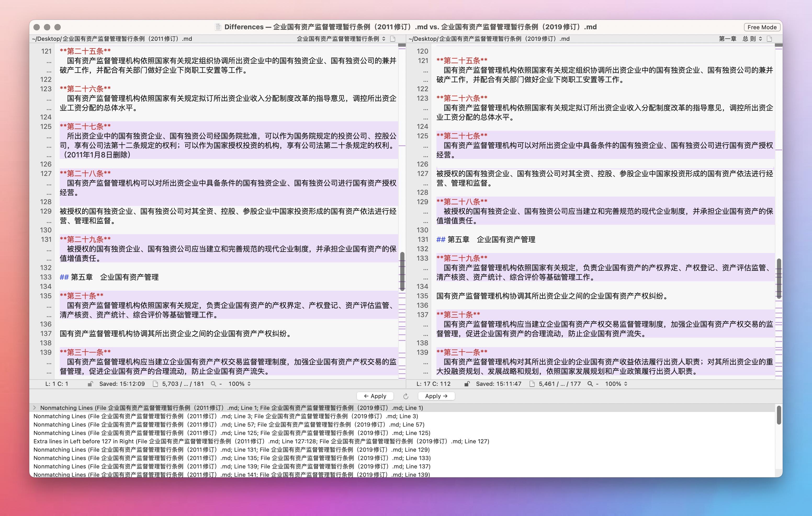Click the Free Mode button

click(762, 27)
